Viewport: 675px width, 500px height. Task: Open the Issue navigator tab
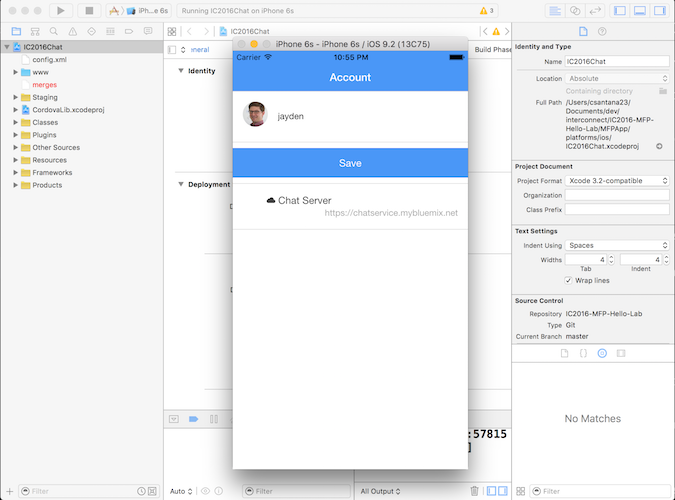click(73, 31)
